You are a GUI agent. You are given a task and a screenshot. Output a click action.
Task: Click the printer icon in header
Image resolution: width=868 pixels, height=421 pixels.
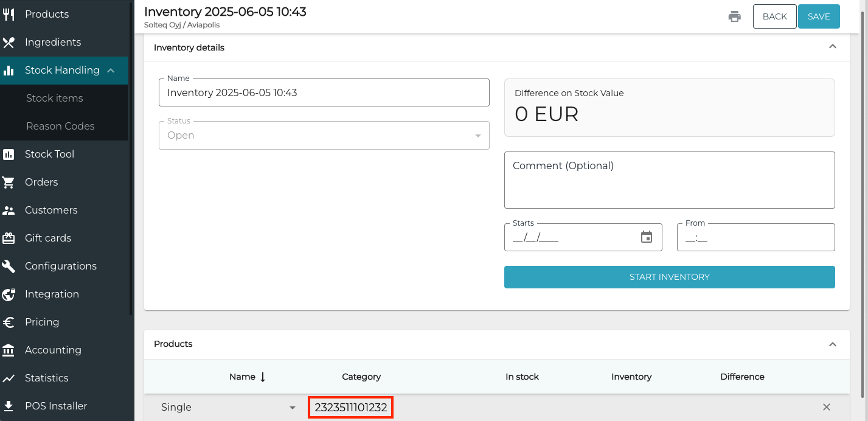coord(734,16)
